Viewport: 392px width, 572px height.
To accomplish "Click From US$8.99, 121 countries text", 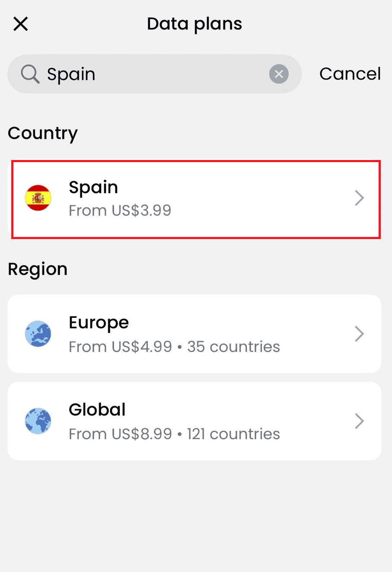I will coord(174,434).
